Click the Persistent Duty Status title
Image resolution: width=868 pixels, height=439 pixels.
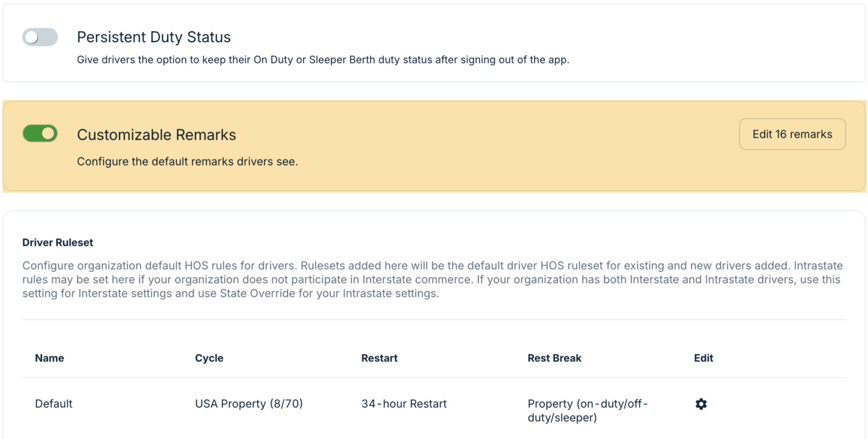click(x=153, y=37)
